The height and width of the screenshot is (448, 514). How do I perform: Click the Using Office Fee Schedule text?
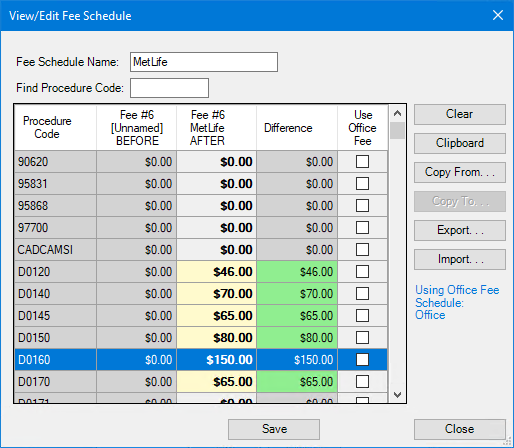point(457,303)
